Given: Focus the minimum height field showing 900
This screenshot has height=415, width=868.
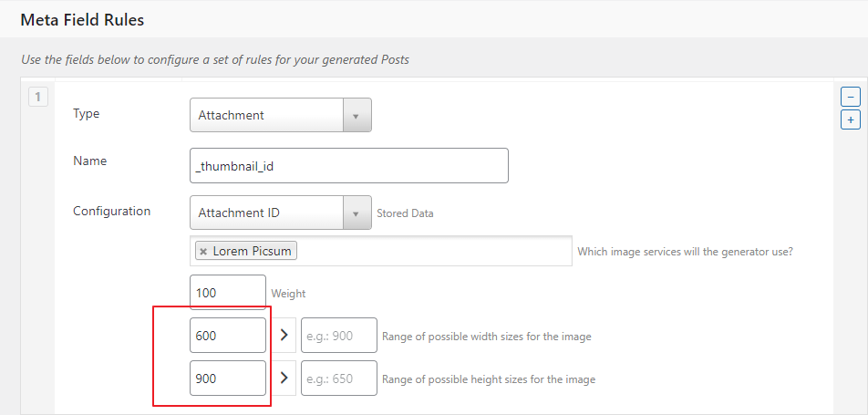Looking at the screenshot, I should (x=228, y=378).
